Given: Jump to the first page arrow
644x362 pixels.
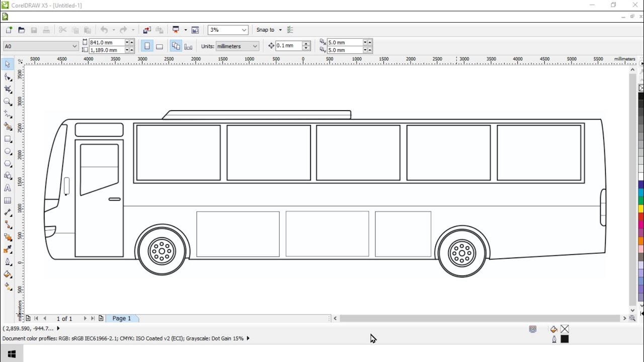Looking at the screenshot, I should coord(36,318).
